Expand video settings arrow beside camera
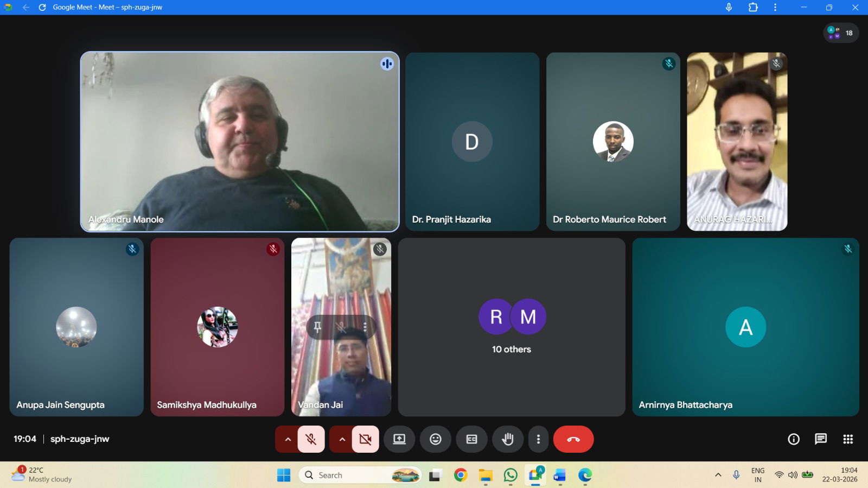The image size is (868, 488). (342, 439)
